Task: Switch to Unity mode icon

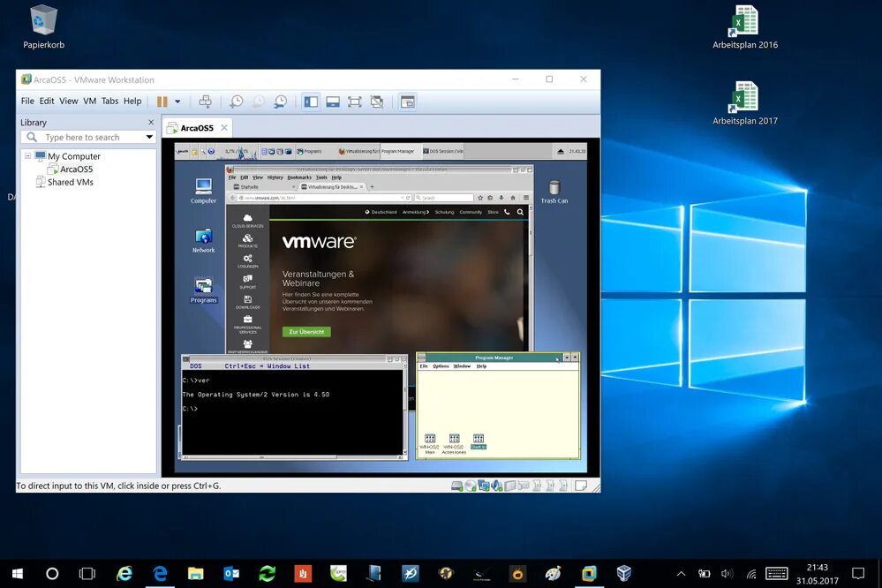Action: coord(377,102)
